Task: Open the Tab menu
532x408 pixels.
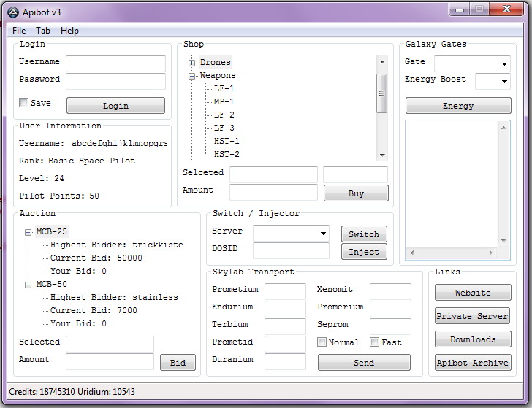Action: [x=43, y=31]
